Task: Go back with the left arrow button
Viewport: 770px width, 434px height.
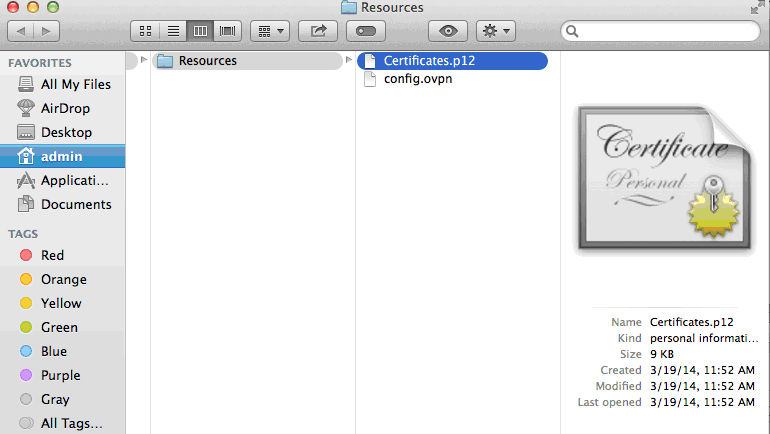Action: 21,31
